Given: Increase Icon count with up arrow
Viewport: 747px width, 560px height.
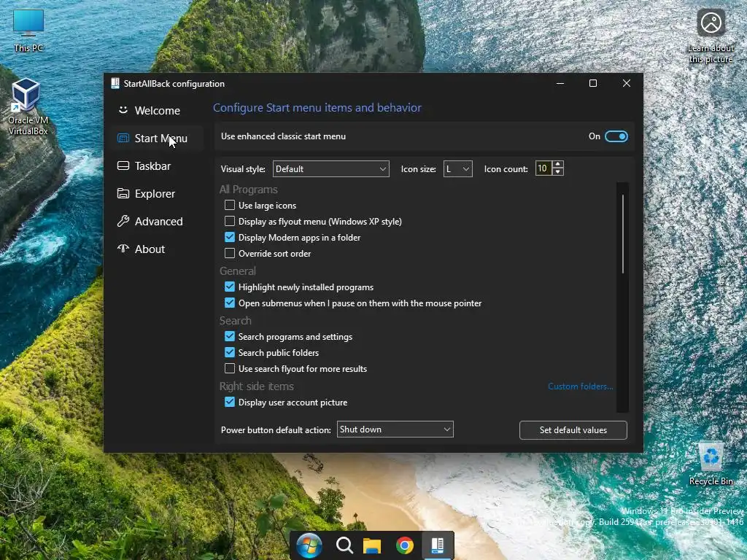Looking at the screenshot, I should (x=558, y=164).
